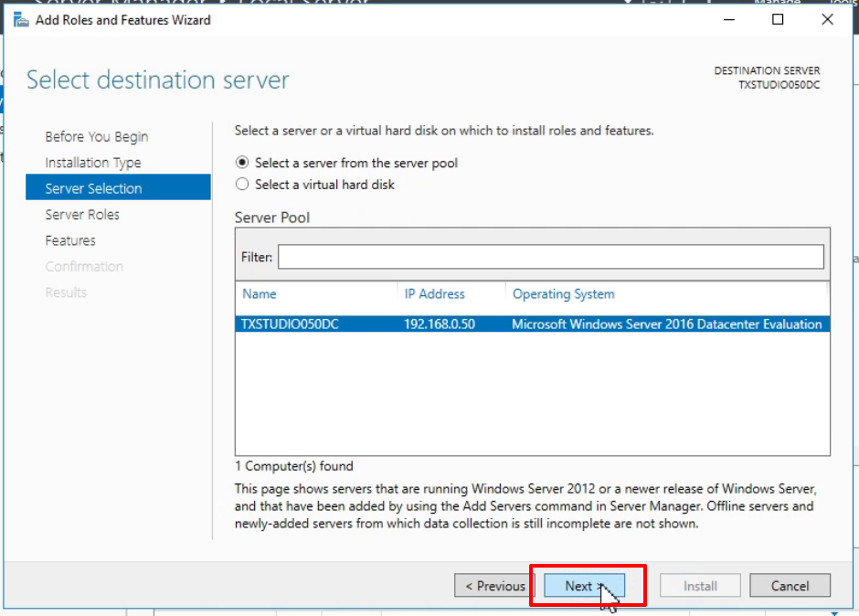The width and height of the screenshot is (859, 616).
Task: Click the wizard icon in the title bar
Action: tap(21, 20)
